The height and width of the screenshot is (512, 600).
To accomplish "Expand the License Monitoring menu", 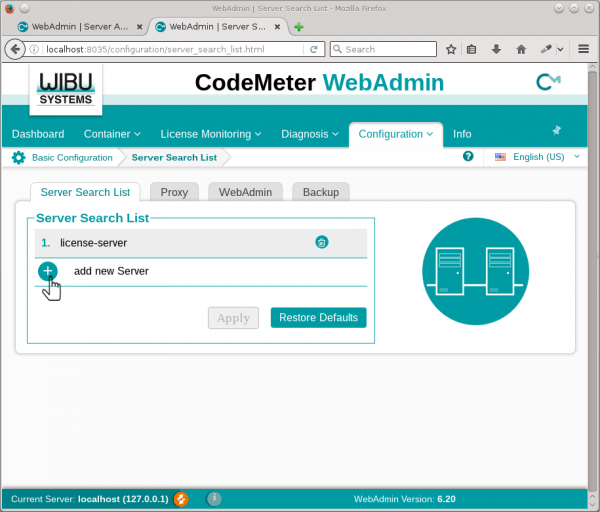I will point(211,134).
